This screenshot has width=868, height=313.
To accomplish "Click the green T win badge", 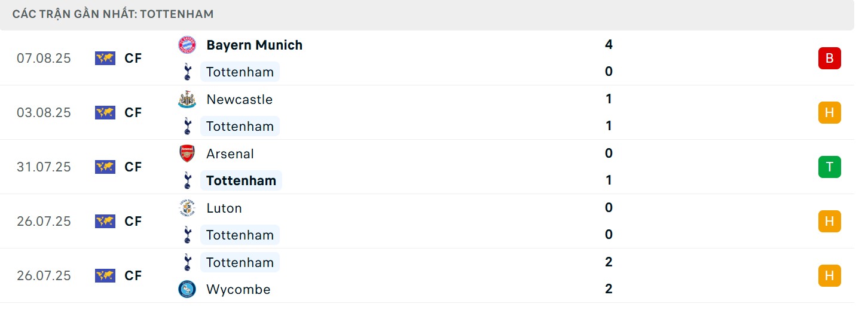I will coord(829,167).
